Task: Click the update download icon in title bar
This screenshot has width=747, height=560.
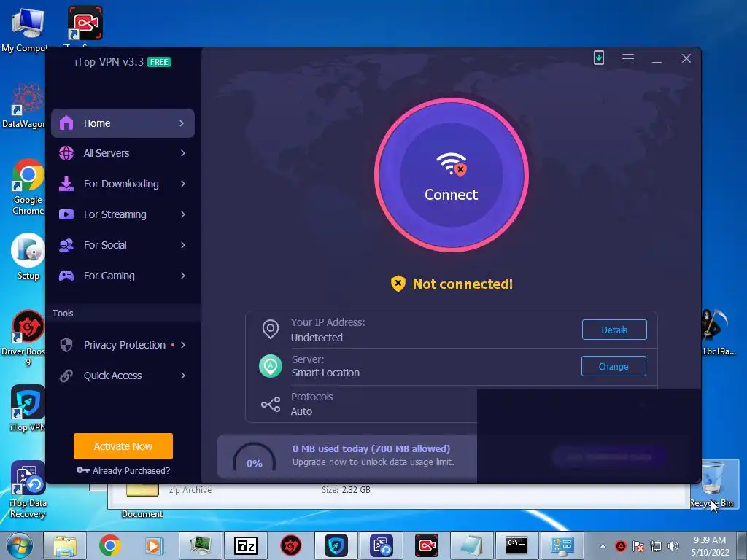Action: (x=599, y=58)
